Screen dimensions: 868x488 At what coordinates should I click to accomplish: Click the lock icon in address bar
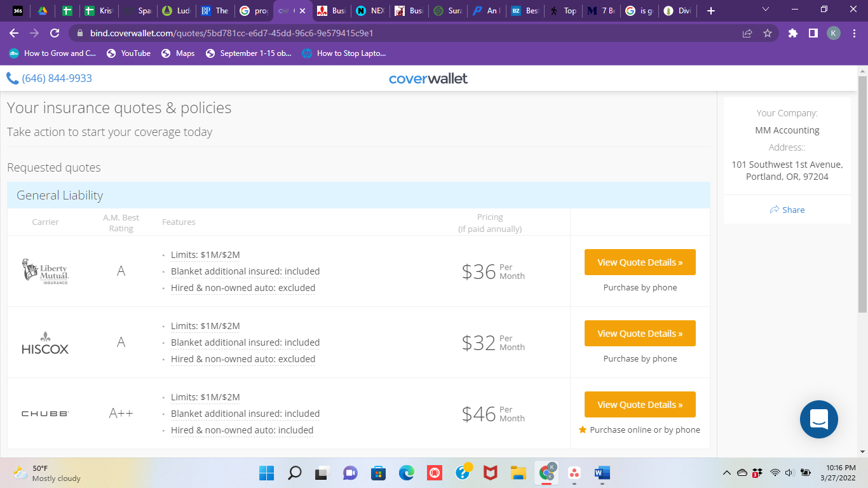[80, 33]
